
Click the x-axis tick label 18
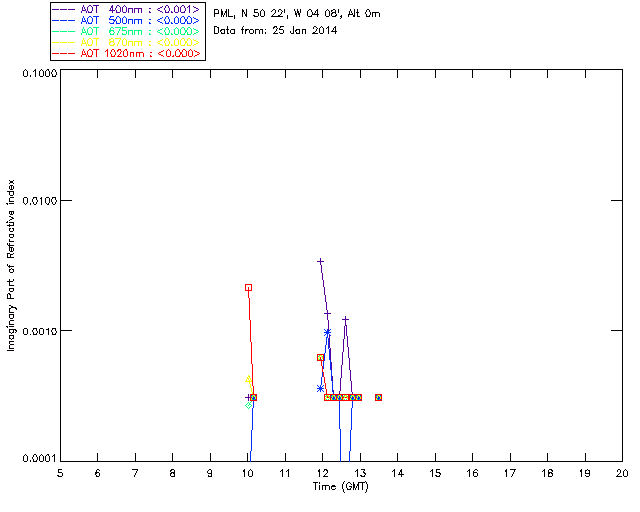[547, 473]
